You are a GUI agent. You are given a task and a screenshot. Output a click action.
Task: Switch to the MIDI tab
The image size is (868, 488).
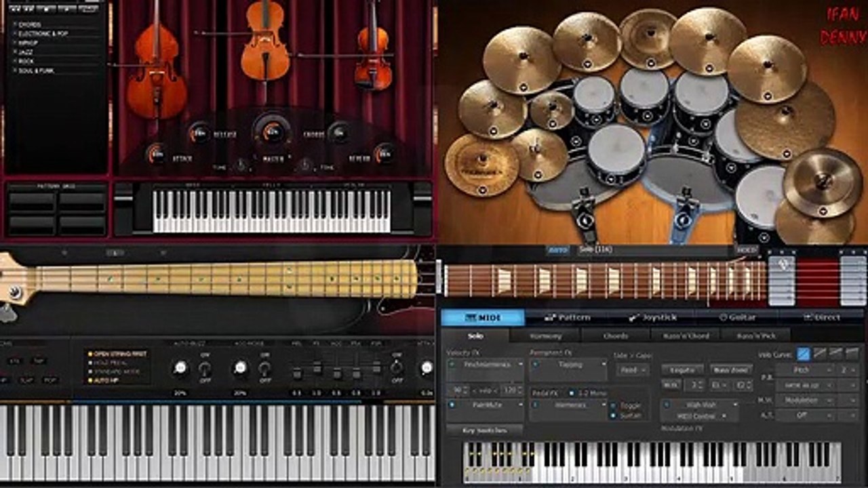click(x=483, y=318)
